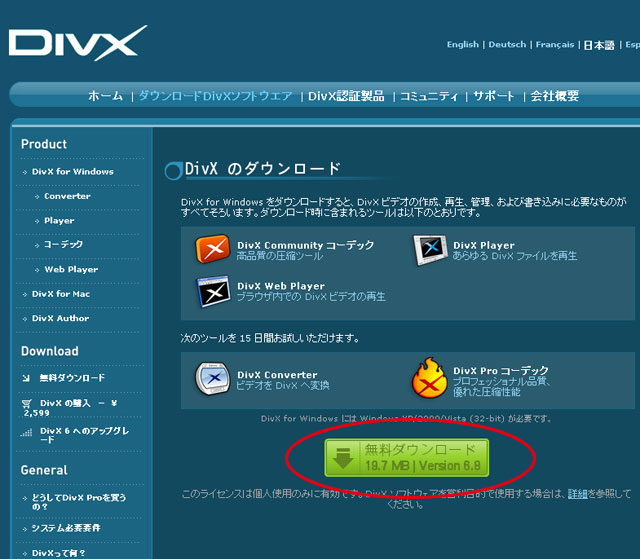The image size is (640, 559).
Task: Click DivX のダウンロード page heading
Action: pyautogui.click(x=262, y=169)
